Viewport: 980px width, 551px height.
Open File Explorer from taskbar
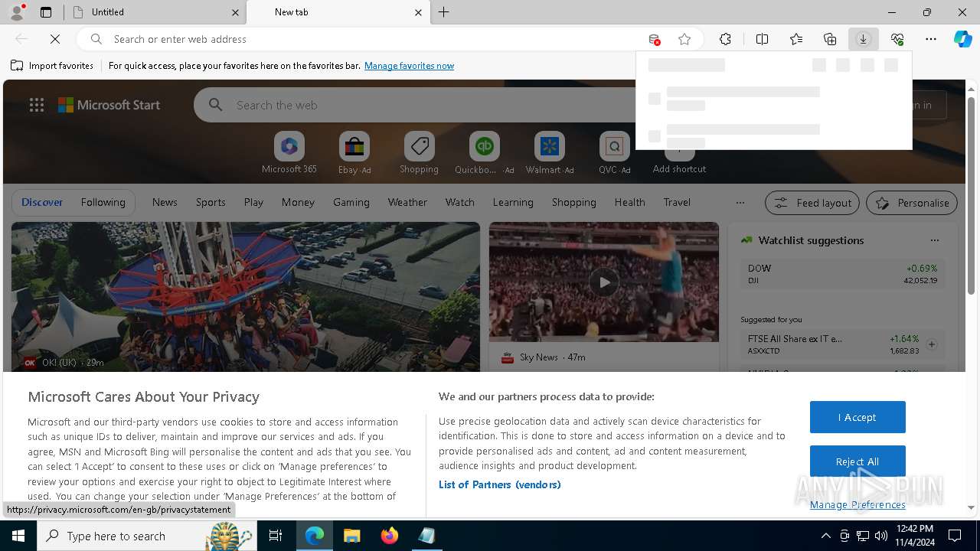tap(351, 536)
